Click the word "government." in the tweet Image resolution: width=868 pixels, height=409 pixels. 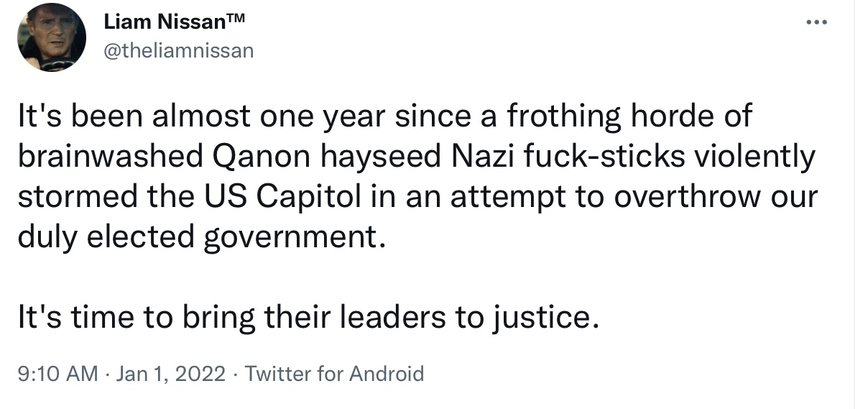pyautogui.click(x=292, y=238)
